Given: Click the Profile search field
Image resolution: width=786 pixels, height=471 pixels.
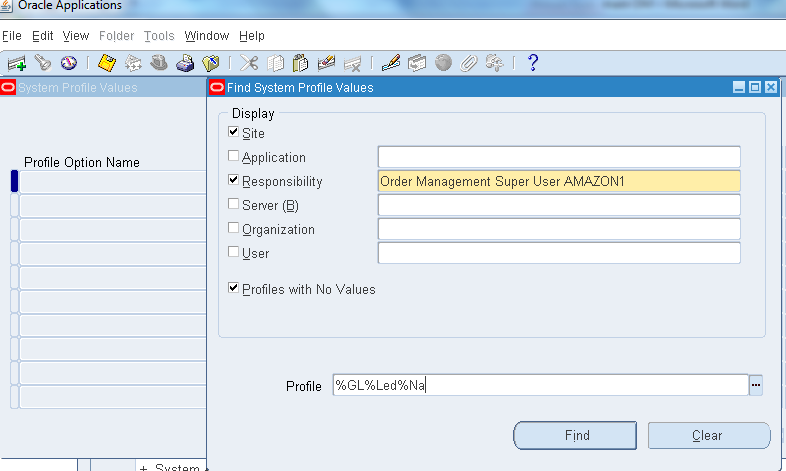Looking at the screenshot, I should coord(540,385).
